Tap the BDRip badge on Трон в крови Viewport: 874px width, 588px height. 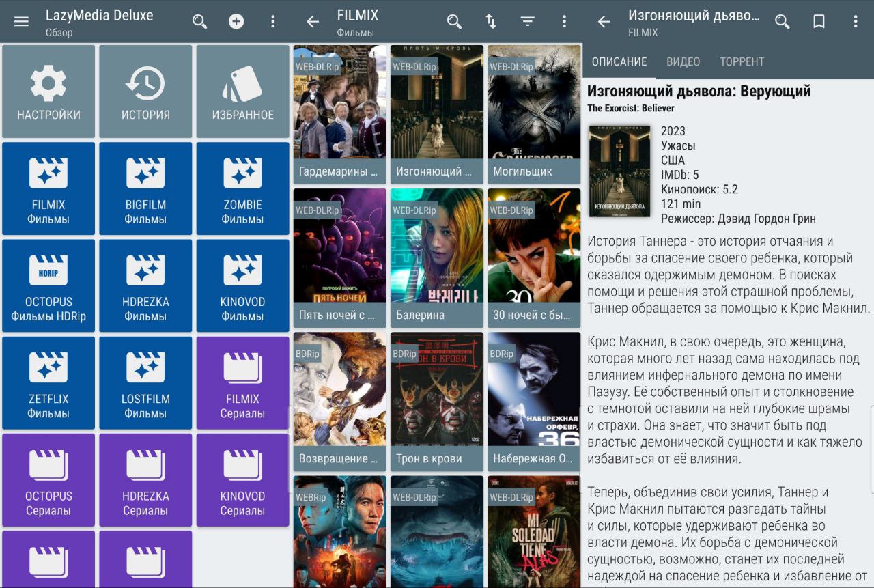404,354
